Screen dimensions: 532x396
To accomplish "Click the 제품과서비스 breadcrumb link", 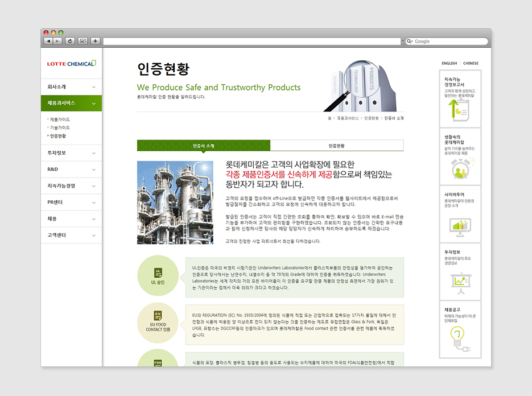I will 348,118.
